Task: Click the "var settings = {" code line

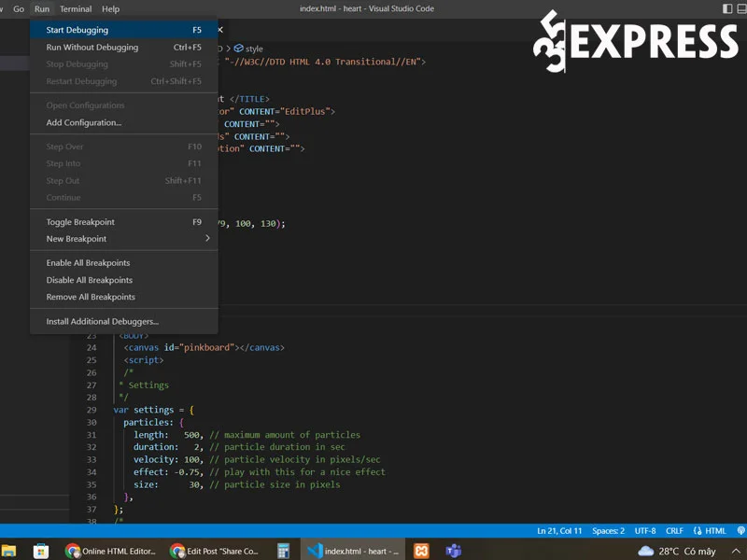Action: click(x=153, y=410)
